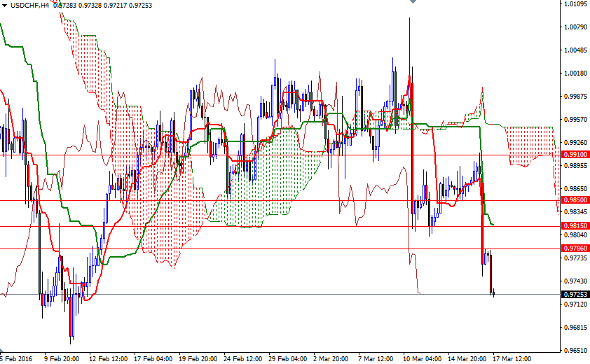The width and height of the screenshot is (590, 364).
Task: Click the 0.98345 price scale value
Action: [576, 211]
